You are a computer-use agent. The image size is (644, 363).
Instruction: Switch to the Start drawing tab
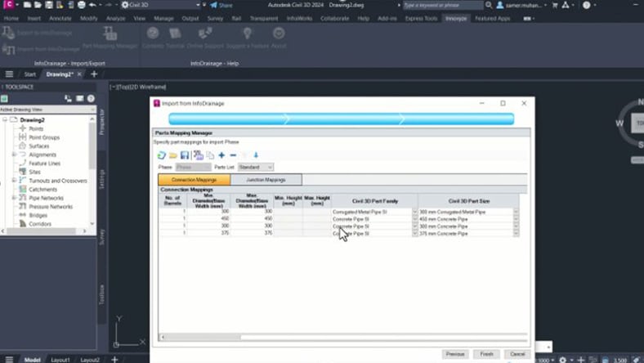pos(30,74)
